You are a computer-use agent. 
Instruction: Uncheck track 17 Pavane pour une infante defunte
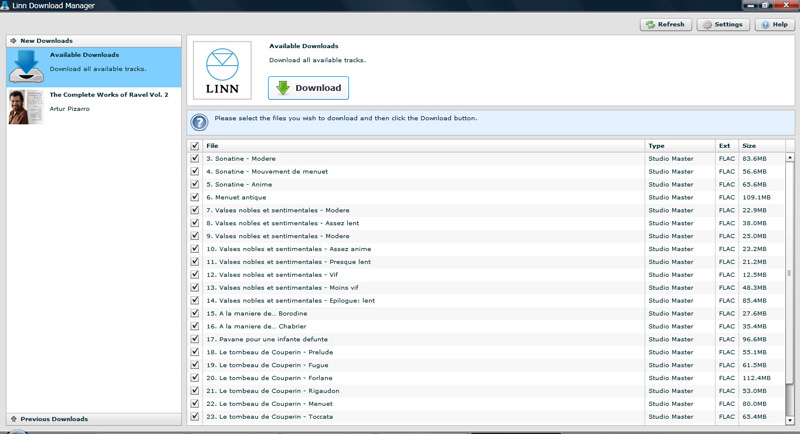pyautogui.click(x=195, y=339)
